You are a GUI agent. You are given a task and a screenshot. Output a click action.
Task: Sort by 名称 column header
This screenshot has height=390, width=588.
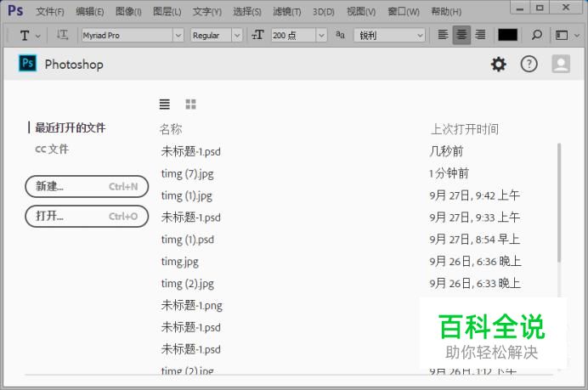171,129
